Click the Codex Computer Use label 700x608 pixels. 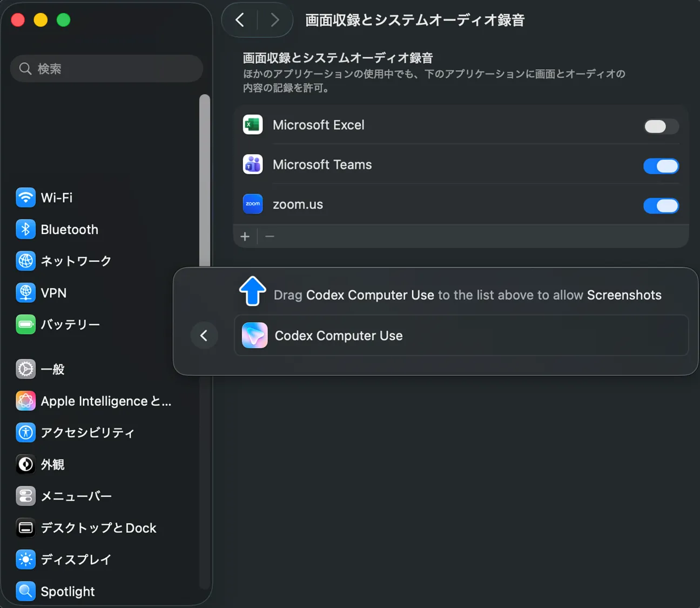(339, 336)
